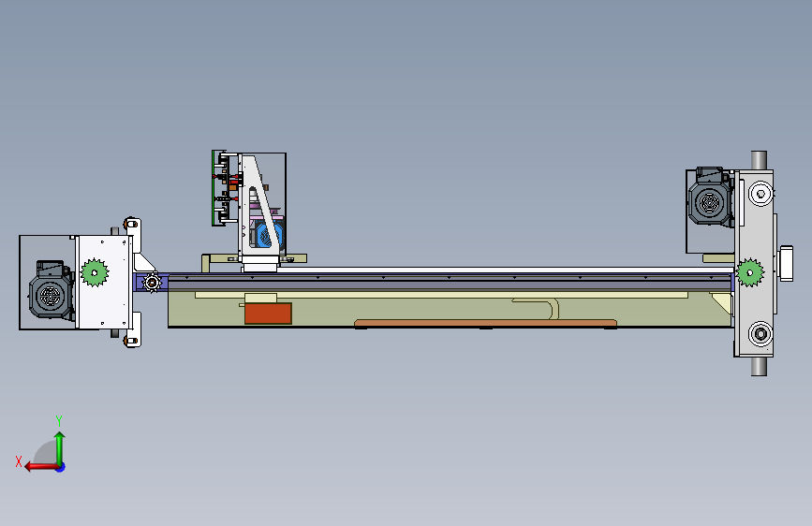Select the orange-red block under the rail
This screenshot has width=812, height=526.
(x=268, y=314)
